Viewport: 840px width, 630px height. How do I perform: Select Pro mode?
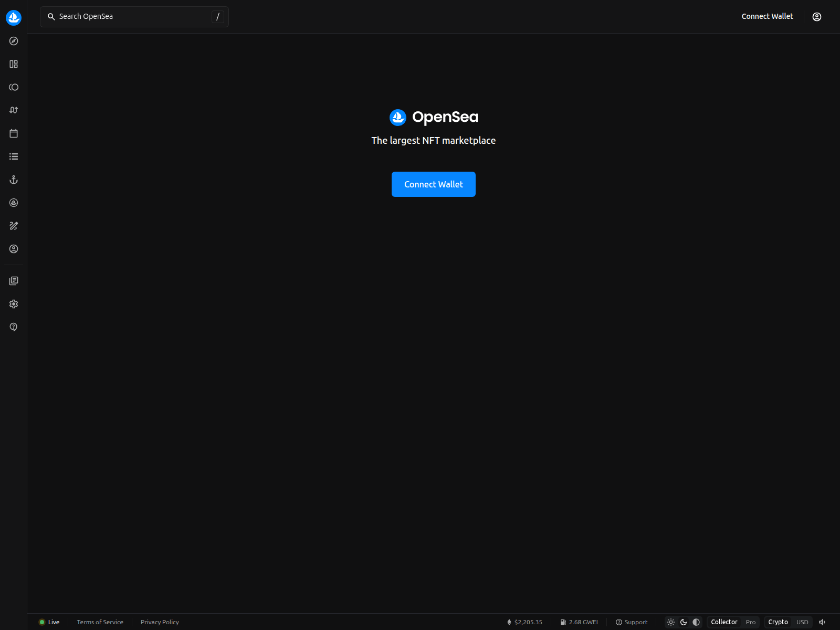point(751,622)
